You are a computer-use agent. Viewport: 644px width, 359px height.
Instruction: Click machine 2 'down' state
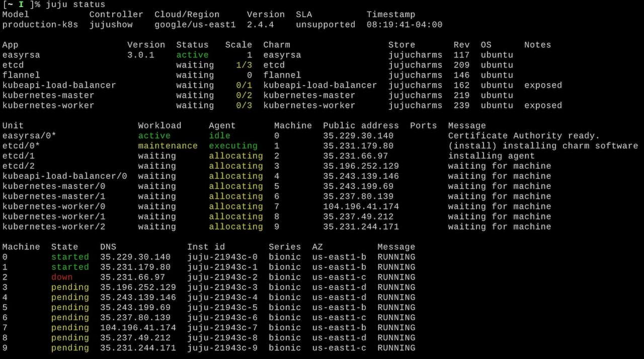click(62, 277)
